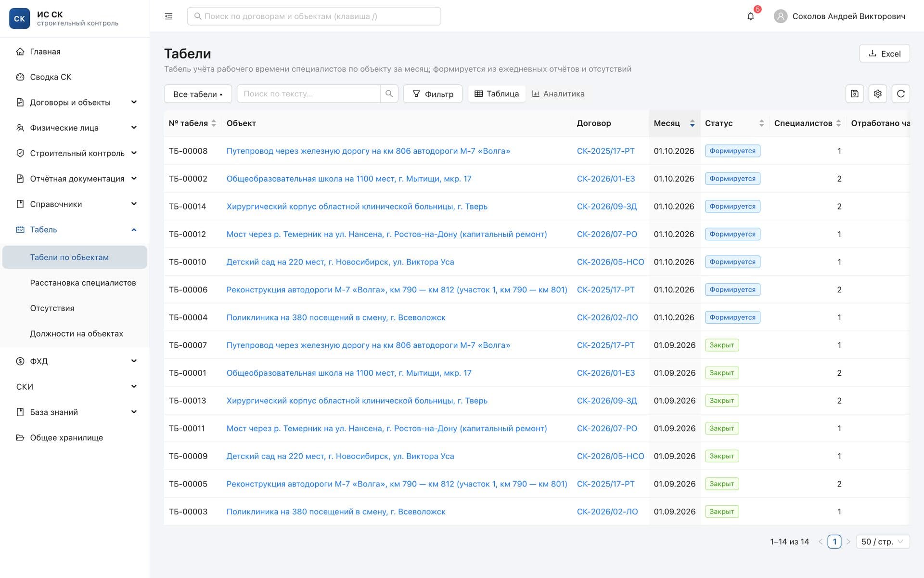
Task: Click the Поиск по тексту input field
Action: tap(308, 94)
